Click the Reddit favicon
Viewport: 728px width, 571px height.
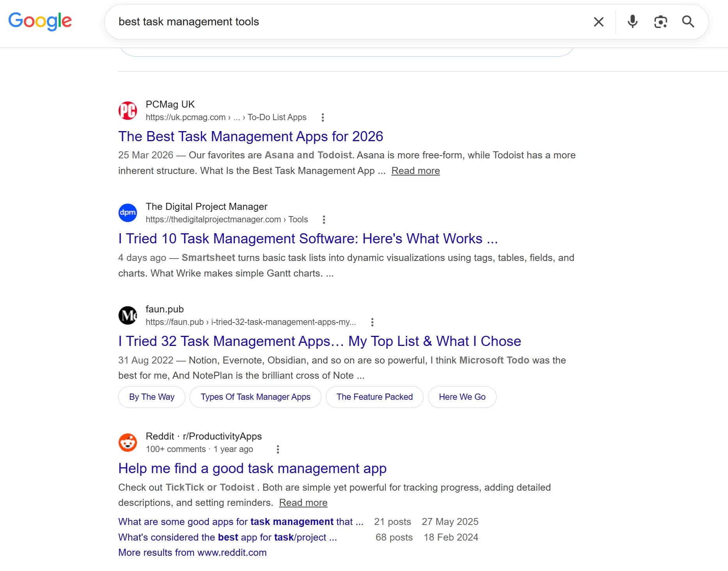coord(128,442)
